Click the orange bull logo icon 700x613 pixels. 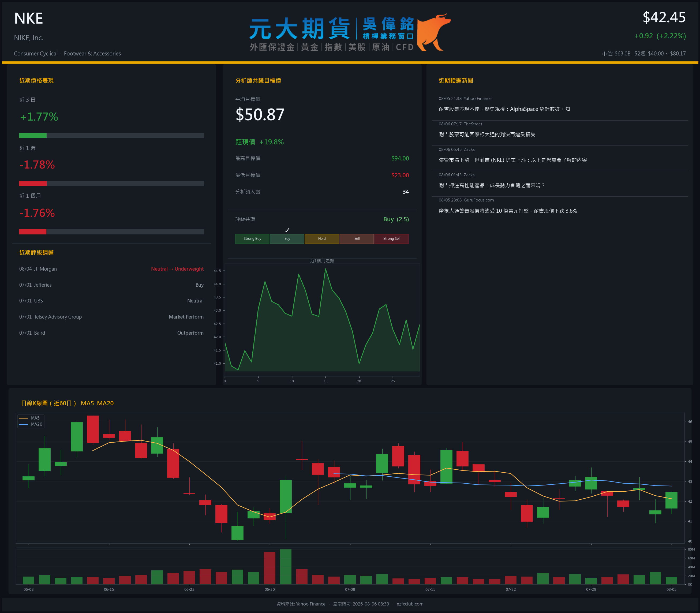tap(434, 32)
